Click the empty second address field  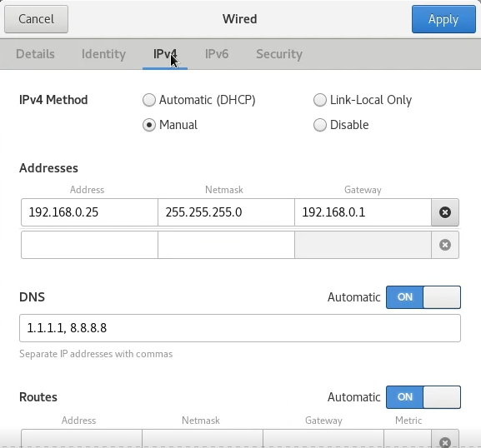[89, 245]
